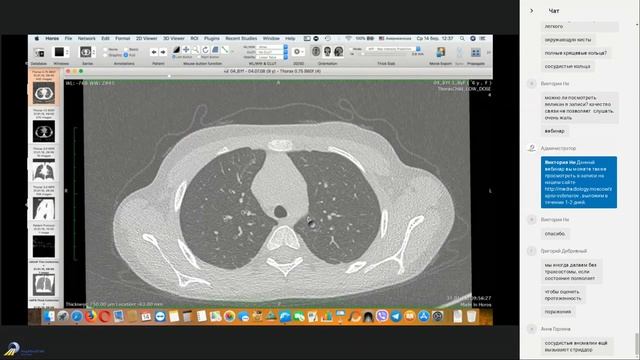Open Spotlight search in menu bar
Image resolution: width=640 pixels, height=360 pixels.
pos(462,38)
